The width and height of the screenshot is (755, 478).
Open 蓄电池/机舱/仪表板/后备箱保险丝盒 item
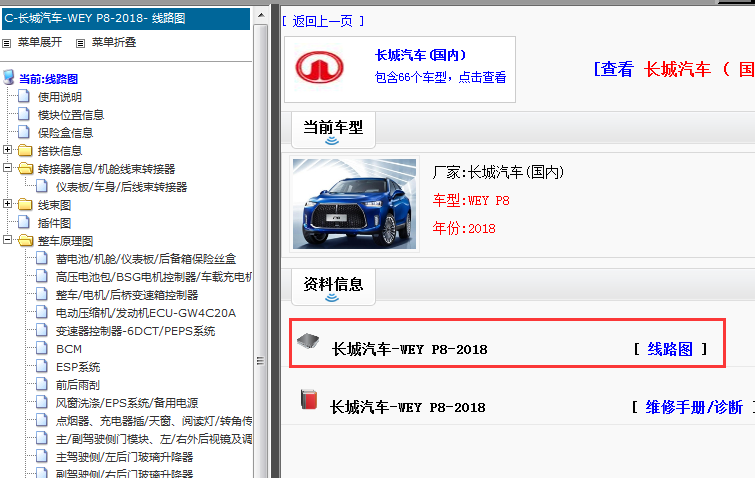coord(146,259)
